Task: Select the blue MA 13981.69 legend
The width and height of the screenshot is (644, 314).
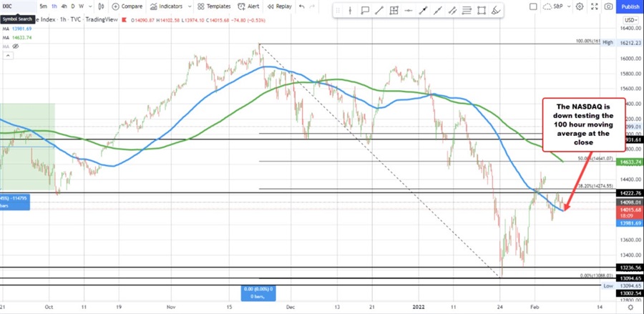Action: click(x=17, y=29)
